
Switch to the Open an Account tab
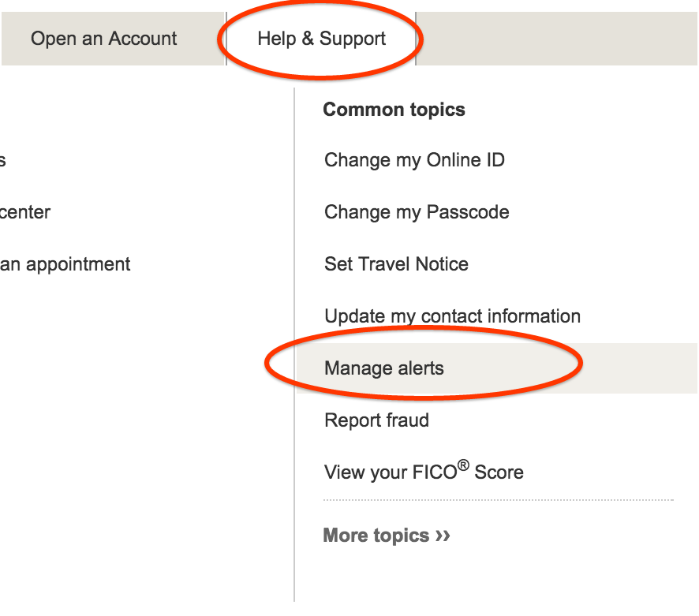[104, 39]
